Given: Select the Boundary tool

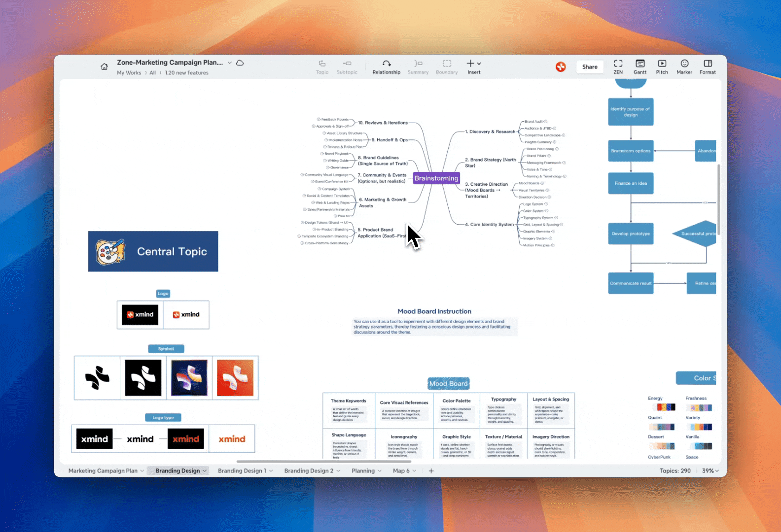Looking at the screenshot, I should 447,67.
